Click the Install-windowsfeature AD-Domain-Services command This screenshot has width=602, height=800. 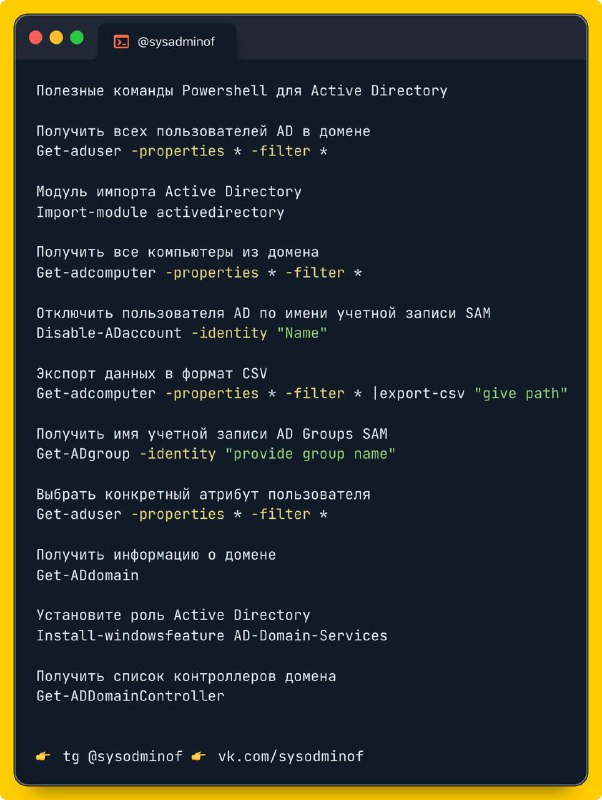coord(212,635)
